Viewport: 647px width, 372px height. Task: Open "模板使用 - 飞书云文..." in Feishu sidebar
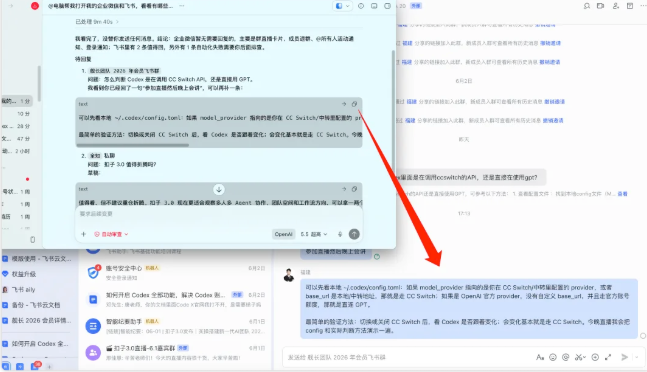click(x=37, y=259)
